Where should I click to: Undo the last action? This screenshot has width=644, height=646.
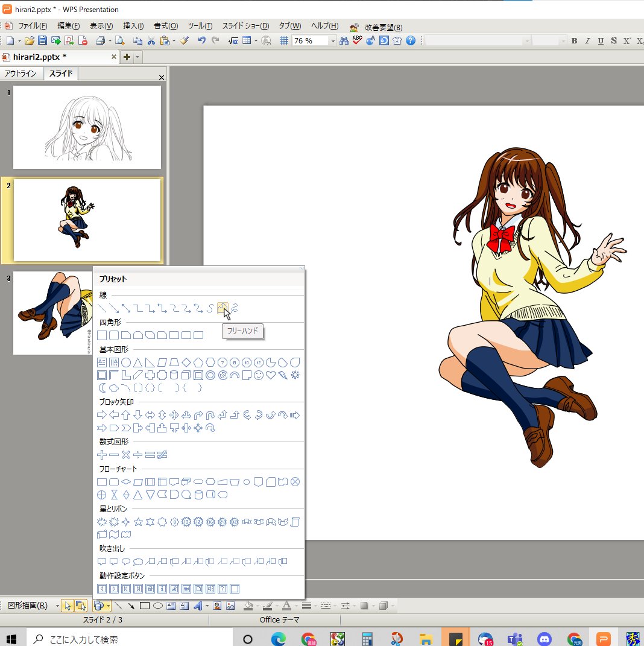202,40
